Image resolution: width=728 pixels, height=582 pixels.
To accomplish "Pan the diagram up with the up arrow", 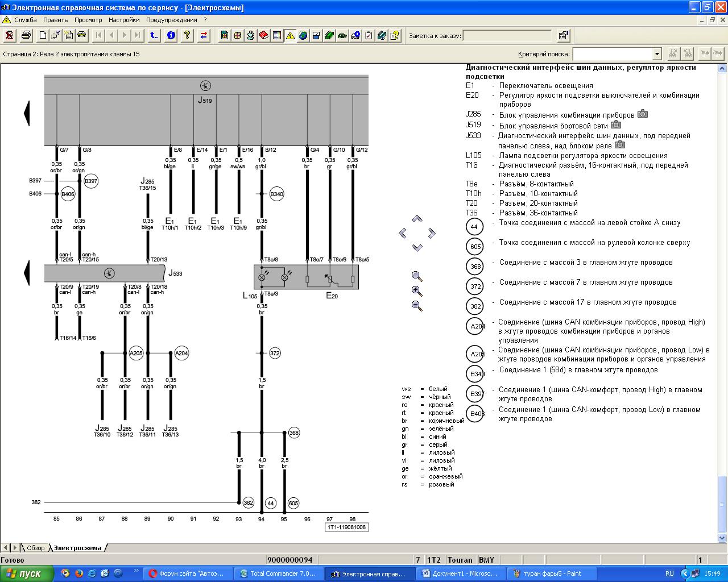I will tap(417, 219).
